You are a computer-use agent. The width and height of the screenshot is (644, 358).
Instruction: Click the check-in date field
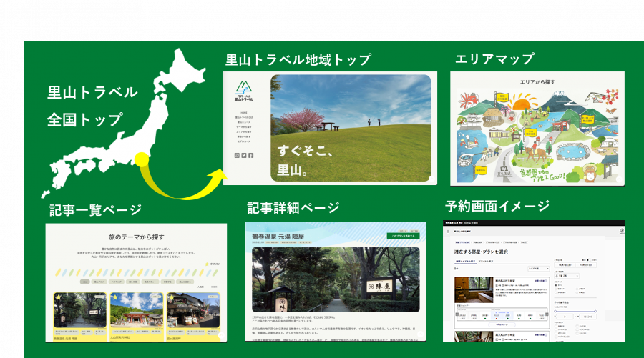[x=565, y=265]
